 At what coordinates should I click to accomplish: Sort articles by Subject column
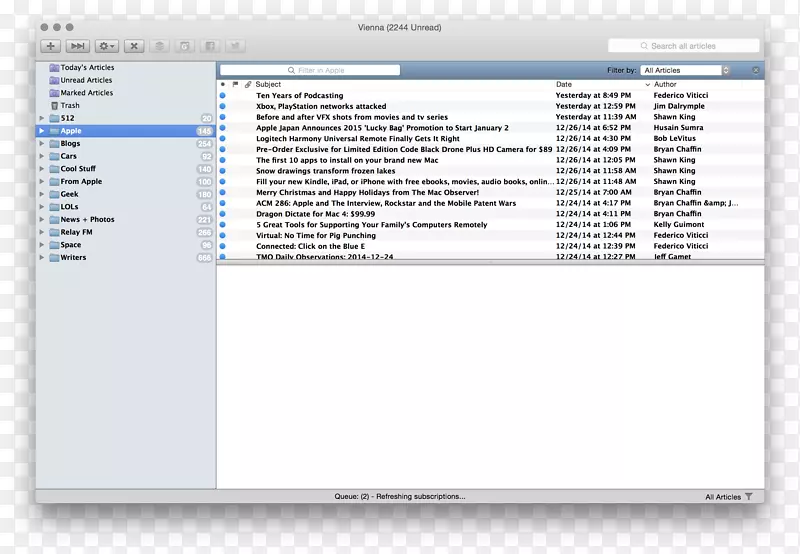pos(268,84)
